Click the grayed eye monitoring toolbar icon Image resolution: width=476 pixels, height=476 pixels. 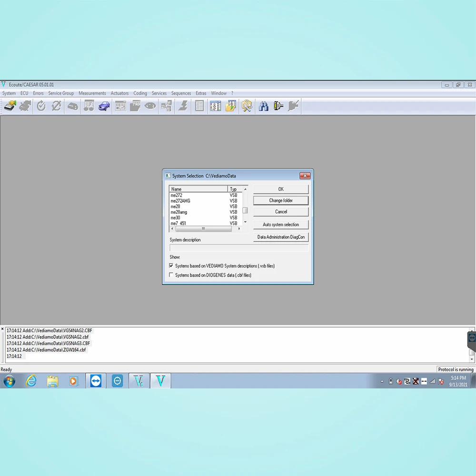pyautogui.click(x=150, y=106)
